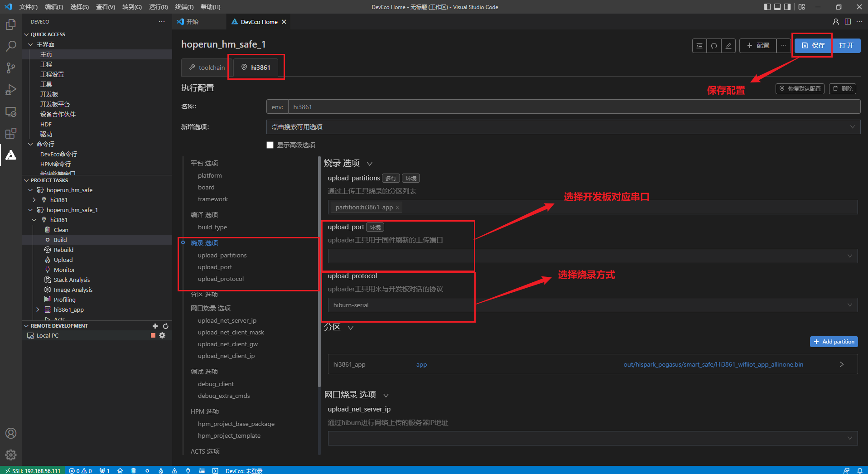Screen dimensions: 868x474
Task: Refresh the Remote Development list
Action: tap(166, 326)
